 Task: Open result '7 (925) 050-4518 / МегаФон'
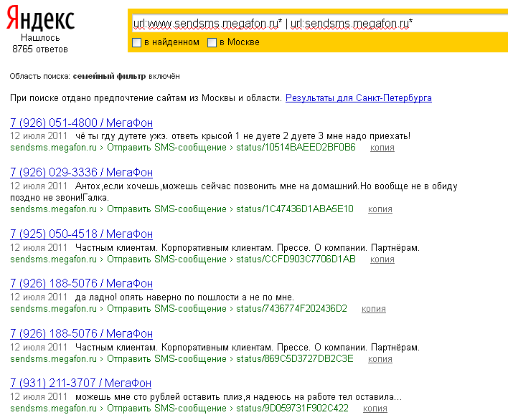click(81, 234)
